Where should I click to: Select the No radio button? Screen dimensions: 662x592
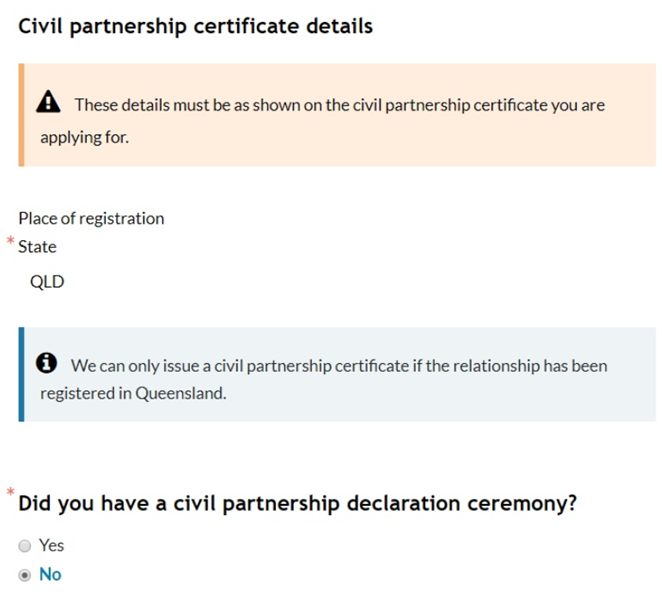pyautogui.click(x=25, y=575)
